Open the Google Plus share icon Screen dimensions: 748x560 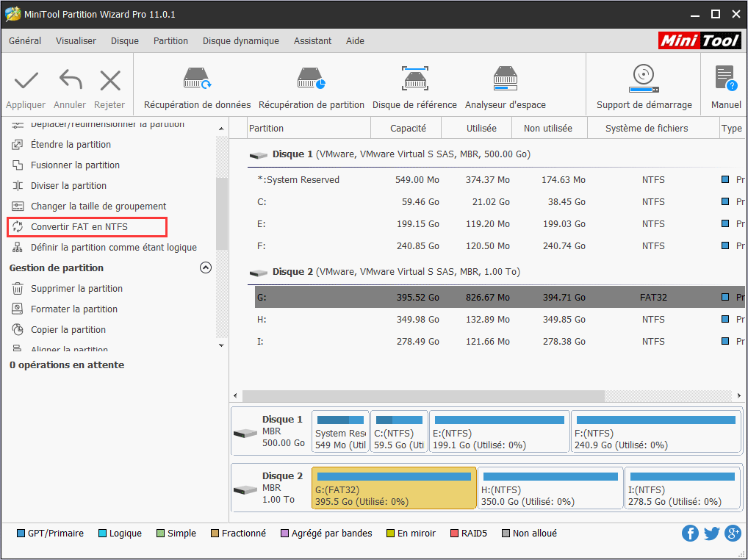733,534
